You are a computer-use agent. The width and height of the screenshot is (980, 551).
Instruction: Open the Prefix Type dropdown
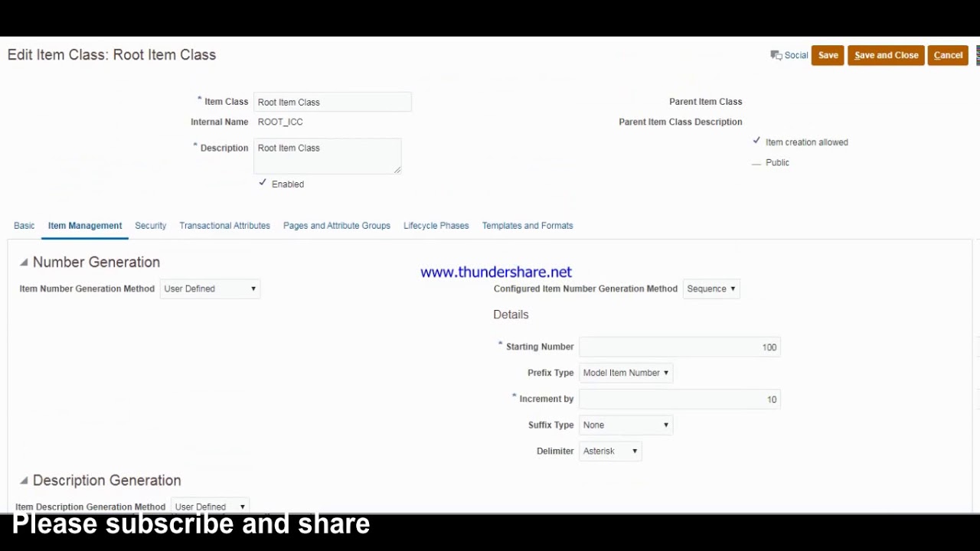[x=626, y=373]
